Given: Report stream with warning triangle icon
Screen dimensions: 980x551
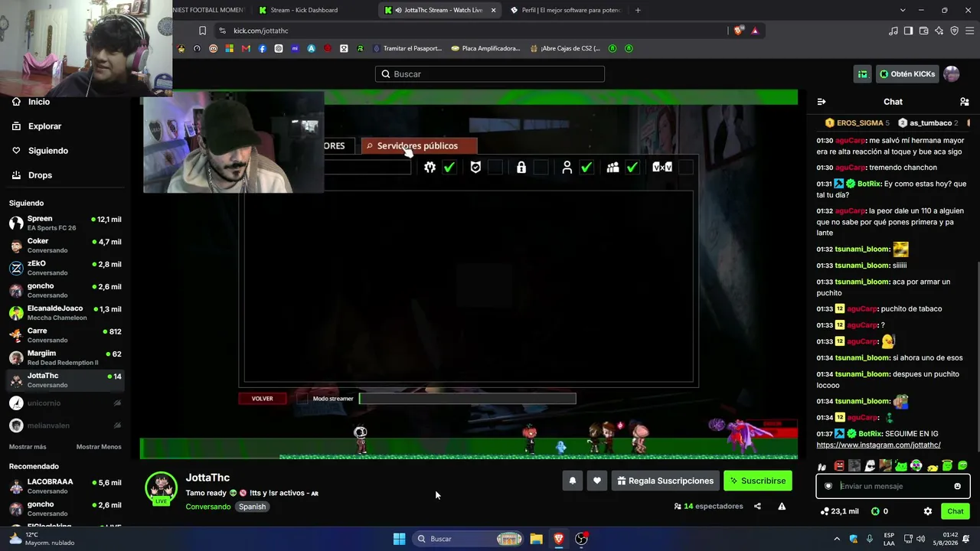Looking at the screenshot, I should click(782, 507).
